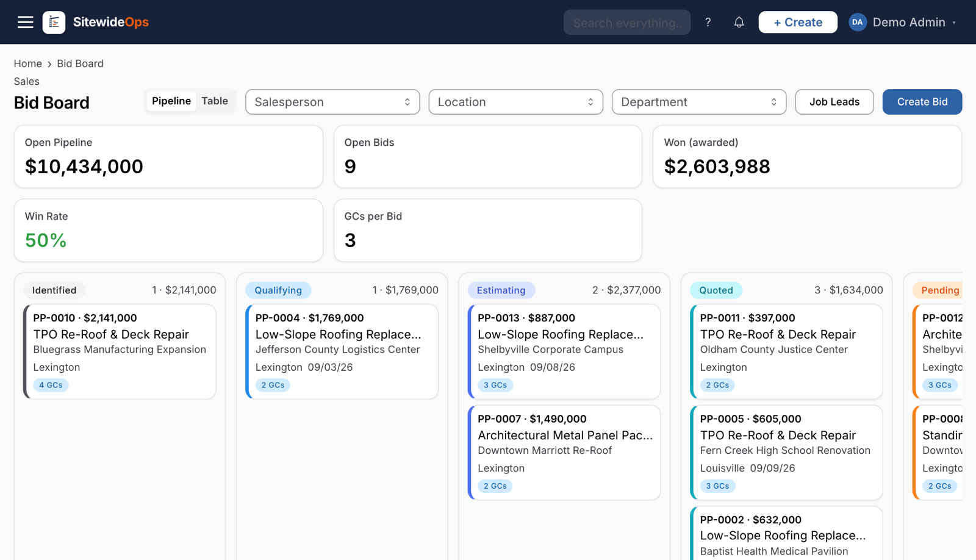Click the Quoted column total 3 · $1,634,000
This screenshot has width=976, height=560.
click(x=849, y=290)
